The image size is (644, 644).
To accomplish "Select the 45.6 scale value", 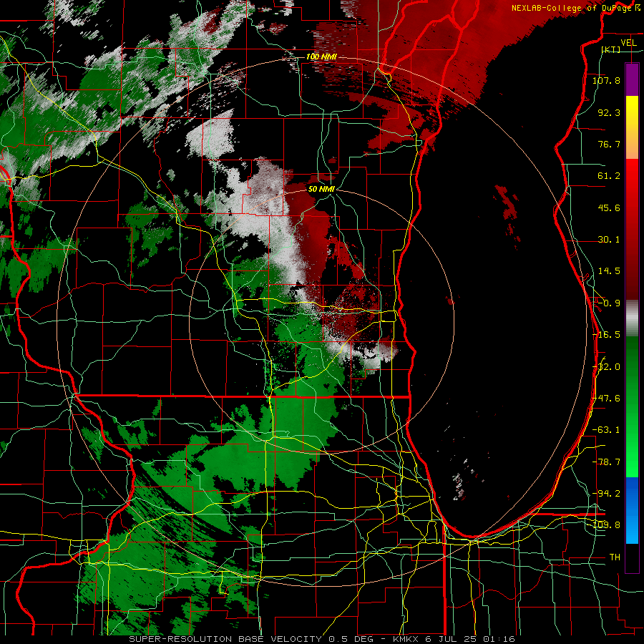I will tap(609, 208).
